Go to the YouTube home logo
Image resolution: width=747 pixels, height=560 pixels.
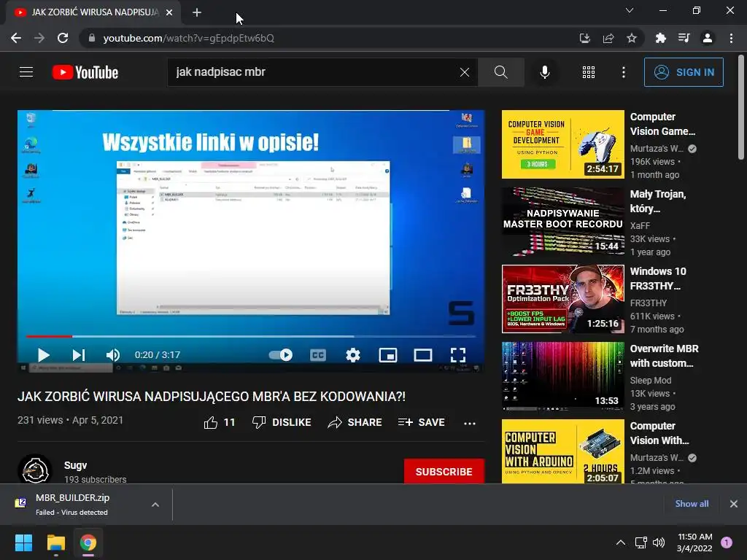(x=85, y=72)
